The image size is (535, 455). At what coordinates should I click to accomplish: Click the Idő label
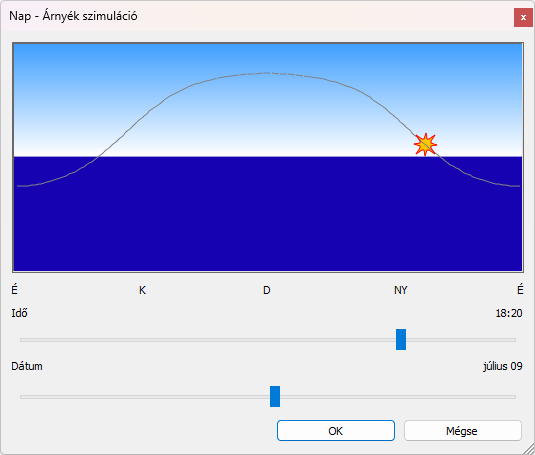[x=19, y=313]
